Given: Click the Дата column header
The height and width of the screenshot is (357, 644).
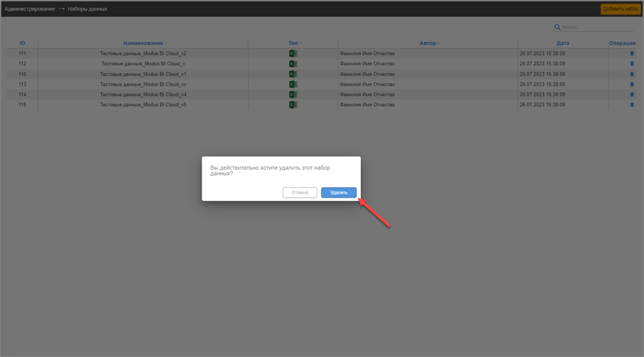Looking at the screenshot, I should (562, 43).
